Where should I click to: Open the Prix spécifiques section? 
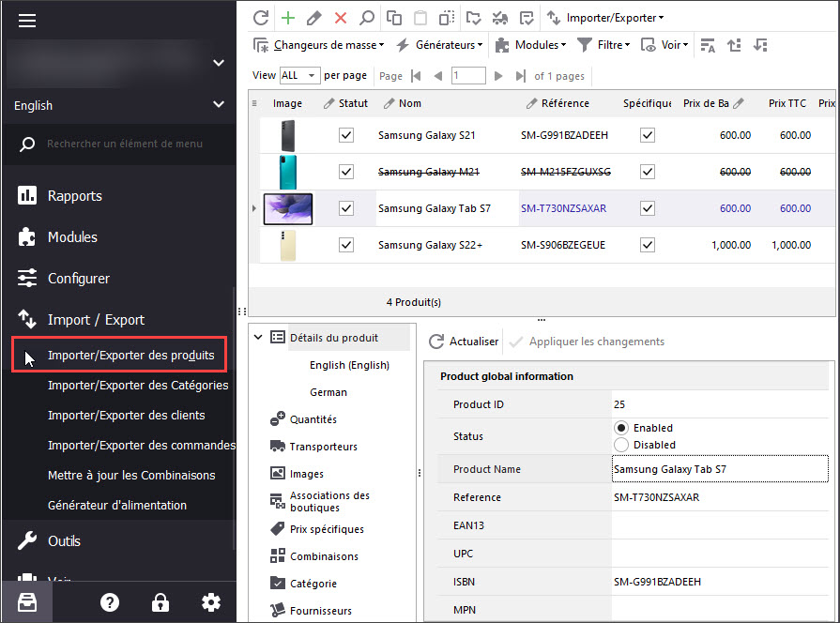[327, 529]
